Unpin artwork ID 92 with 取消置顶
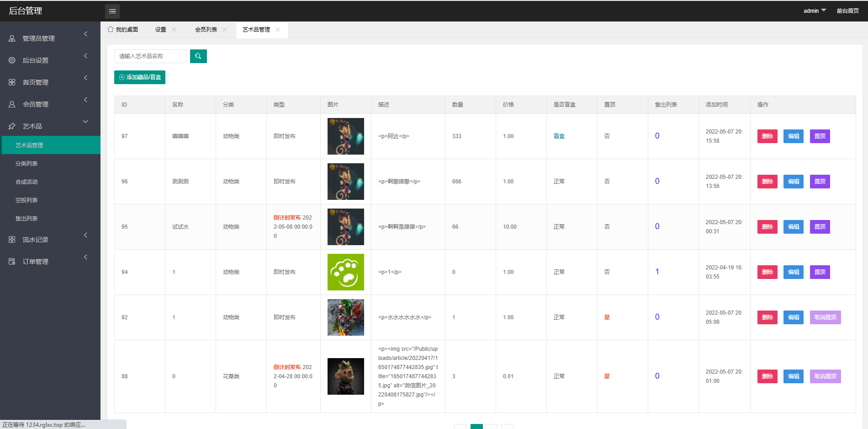Viewport: 868px width, 429px height. (x=825, y=317)
